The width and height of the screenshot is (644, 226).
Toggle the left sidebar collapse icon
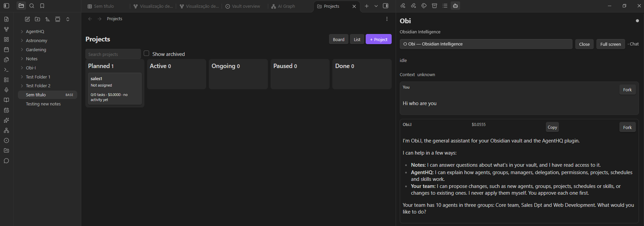click(x=6, y=6)
